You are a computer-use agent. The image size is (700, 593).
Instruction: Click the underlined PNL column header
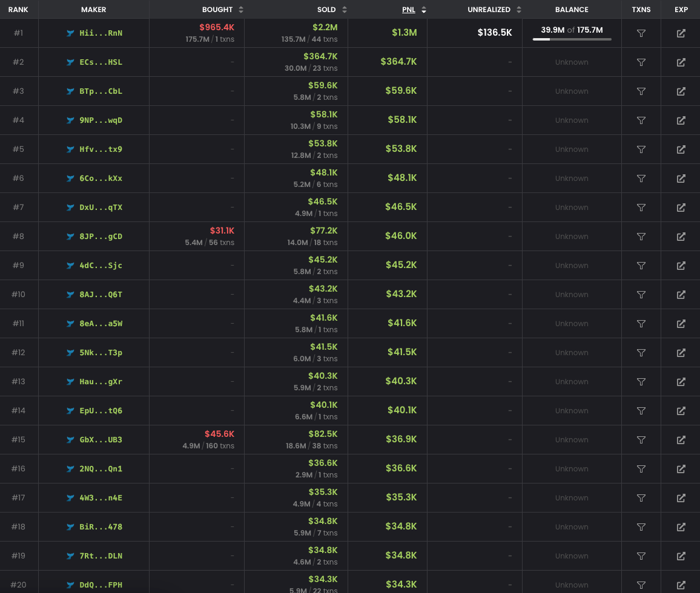pyautogui.click(x=409, y=9)
